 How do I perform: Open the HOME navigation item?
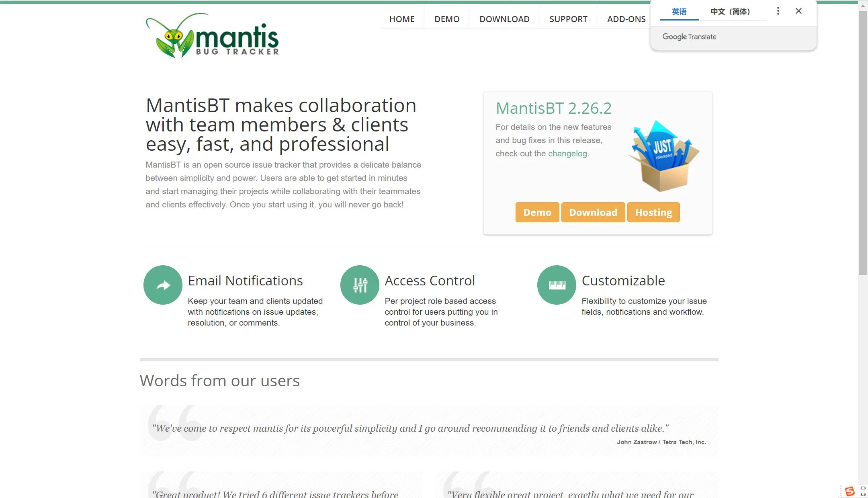coord(402,19)
